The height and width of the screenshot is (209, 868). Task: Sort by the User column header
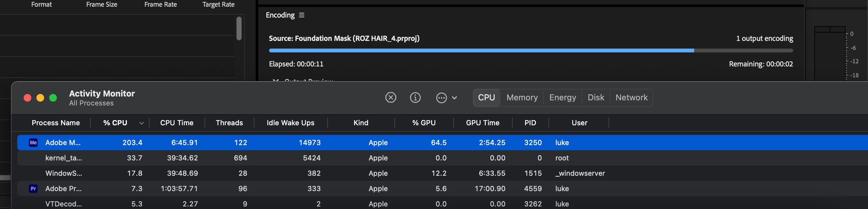click(579, 123)
